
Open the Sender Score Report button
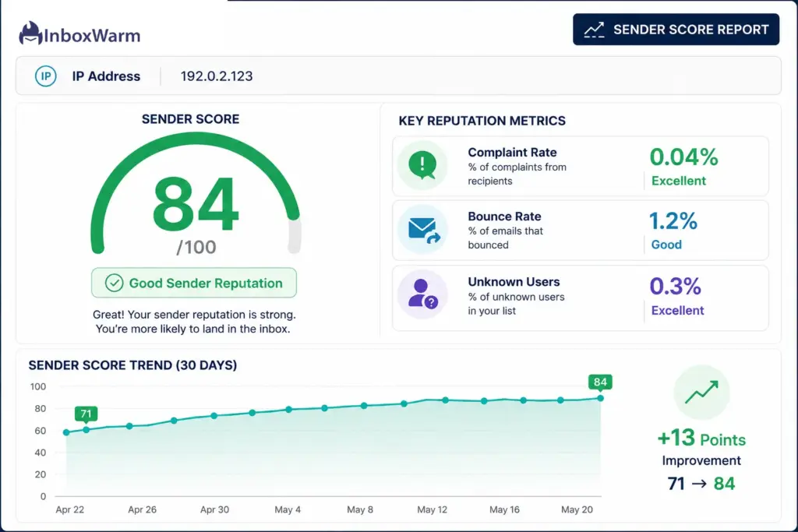(x=676, y=30)
